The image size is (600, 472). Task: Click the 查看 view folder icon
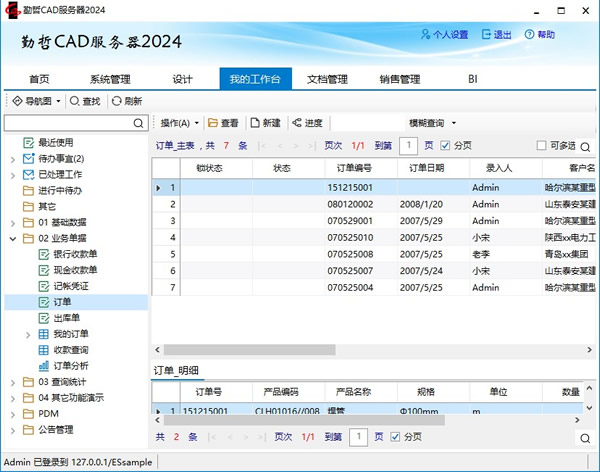pos(213,123)
